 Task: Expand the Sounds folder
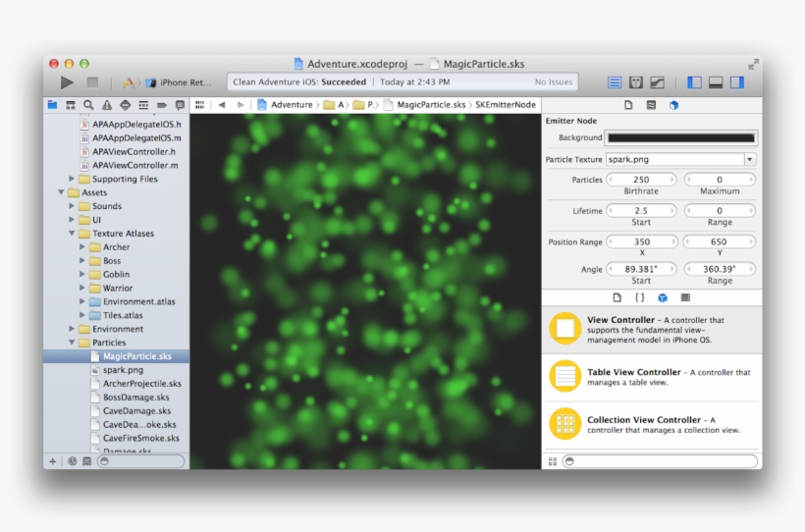pyautogui.click(x=72, y=206)
